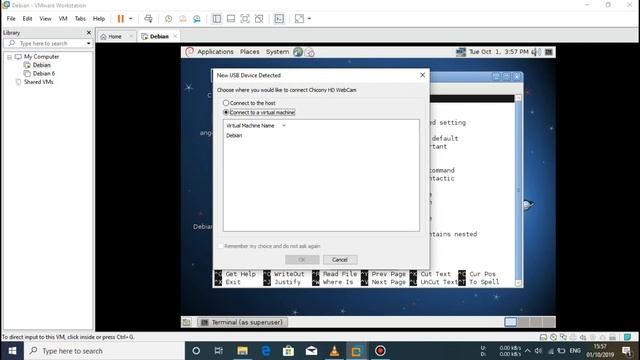Open the console view toolbar icon
640x360 pixels.
tap(279, 19)
